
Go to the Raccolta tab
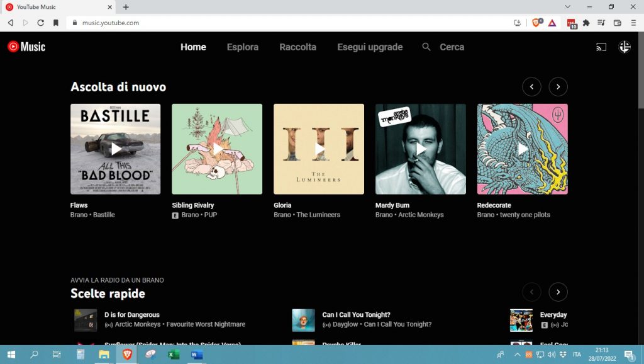point(297,47)
